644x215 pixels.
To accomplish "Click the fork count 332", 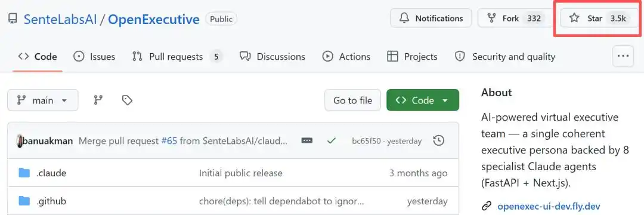I will pos(534,19).
